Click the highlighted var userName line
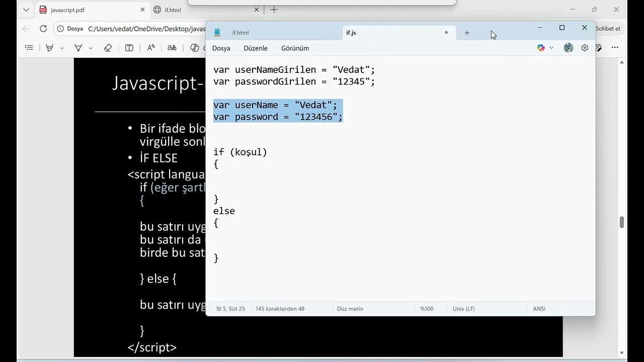Screen dimensions: 644x362 (275, 105)
